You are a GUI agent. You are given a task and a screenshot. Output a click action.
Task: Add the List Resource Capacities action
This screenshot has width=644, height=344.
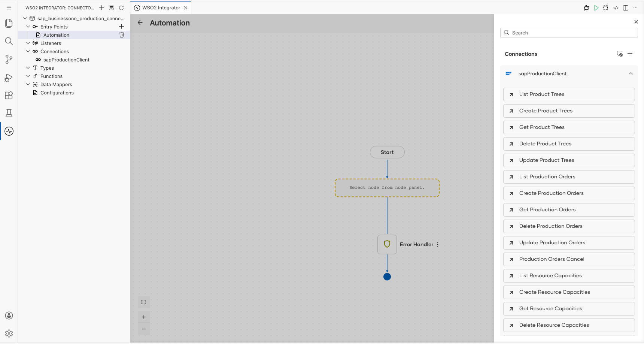point(569,276)
